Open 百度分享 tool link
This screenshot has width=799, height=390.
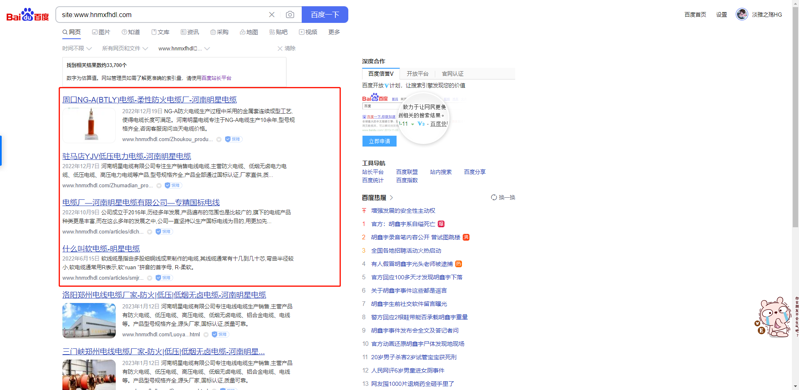click(x=474, y=172)
